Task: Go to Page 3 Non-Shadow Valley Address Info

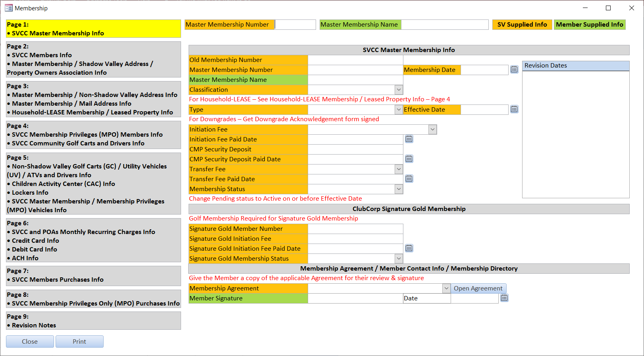Action: point(93,99)
